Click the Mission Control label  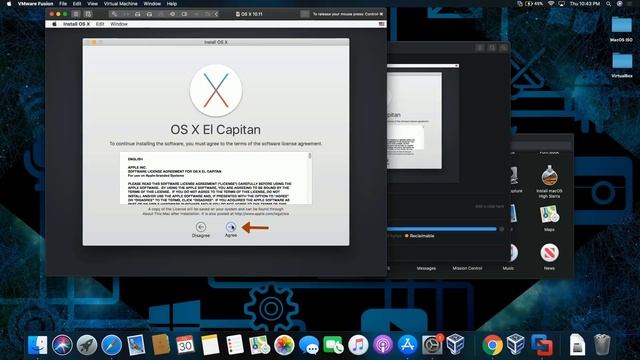point(467,268)
